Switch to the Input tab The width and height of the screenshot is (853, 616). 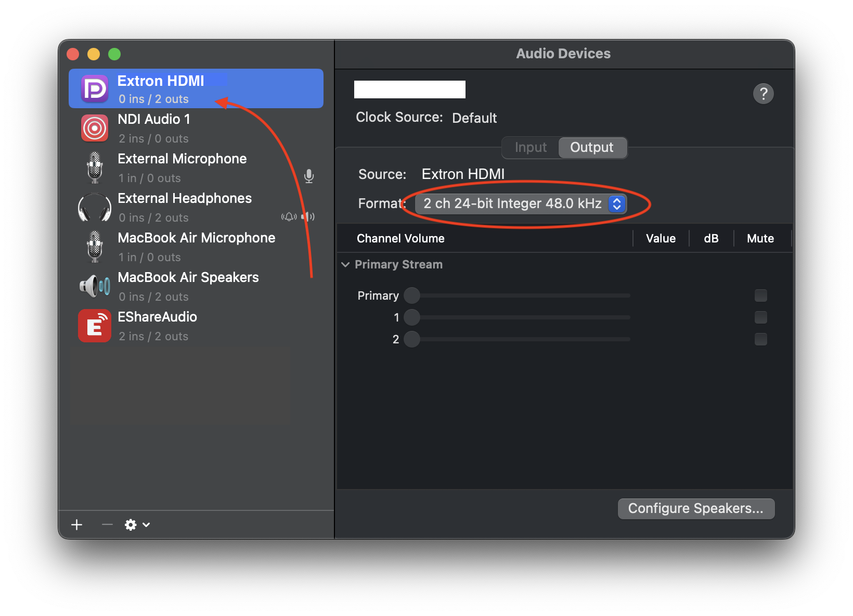(531, 148)
